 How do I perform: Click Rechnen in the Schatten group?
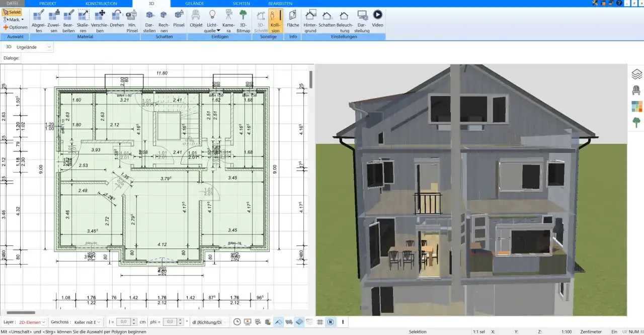[164, 21]
